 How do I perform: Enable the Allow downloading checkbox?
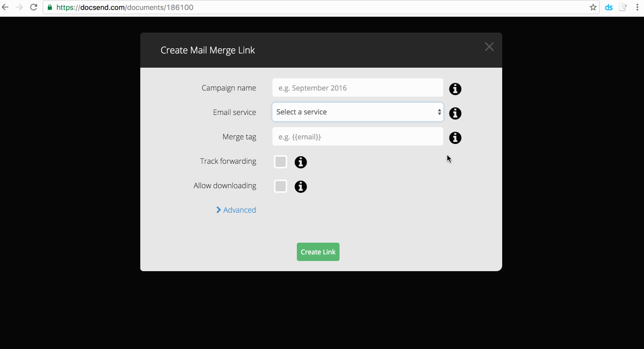281,186
